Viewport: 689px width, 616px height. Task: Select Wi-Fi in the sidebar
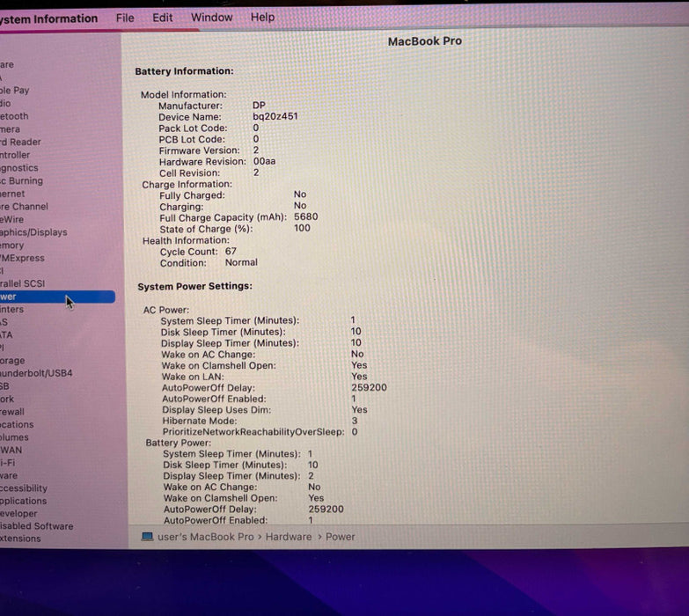[x=7, y=463]
